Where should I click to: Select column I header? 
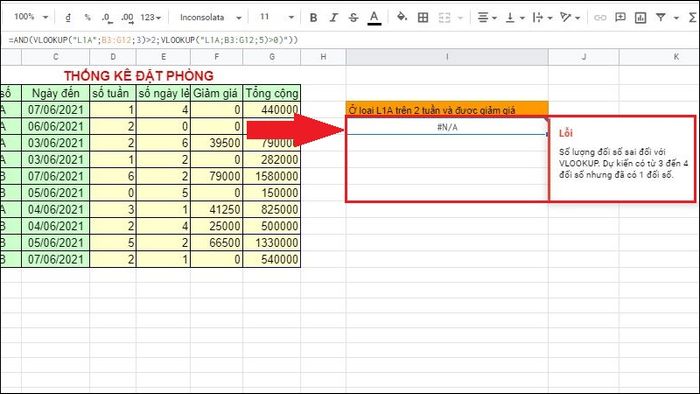click(447, 57)
